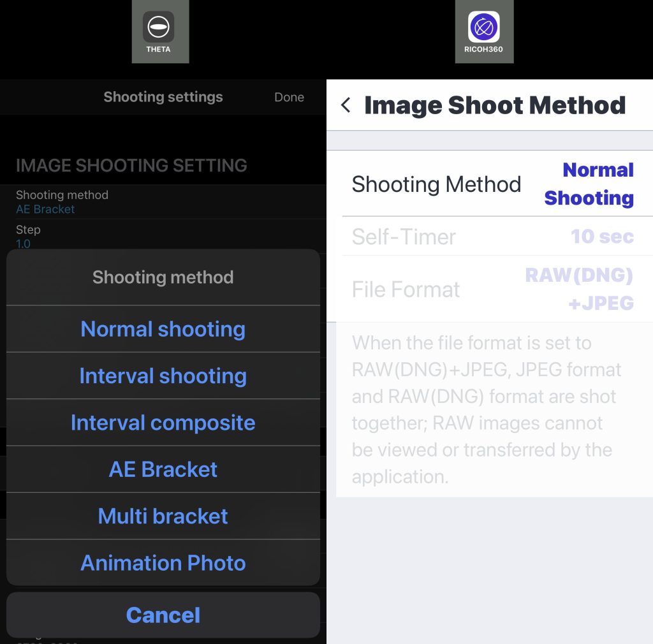Cancel the Shooting method sheet

pos(163,615)
